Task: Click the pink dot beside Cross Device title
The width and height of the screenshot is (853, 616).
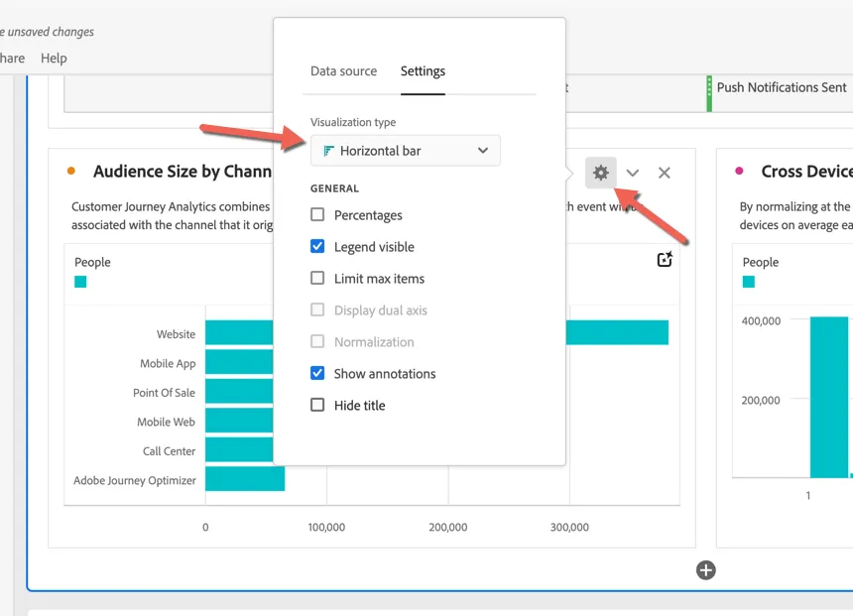Action: coord(739,171)
